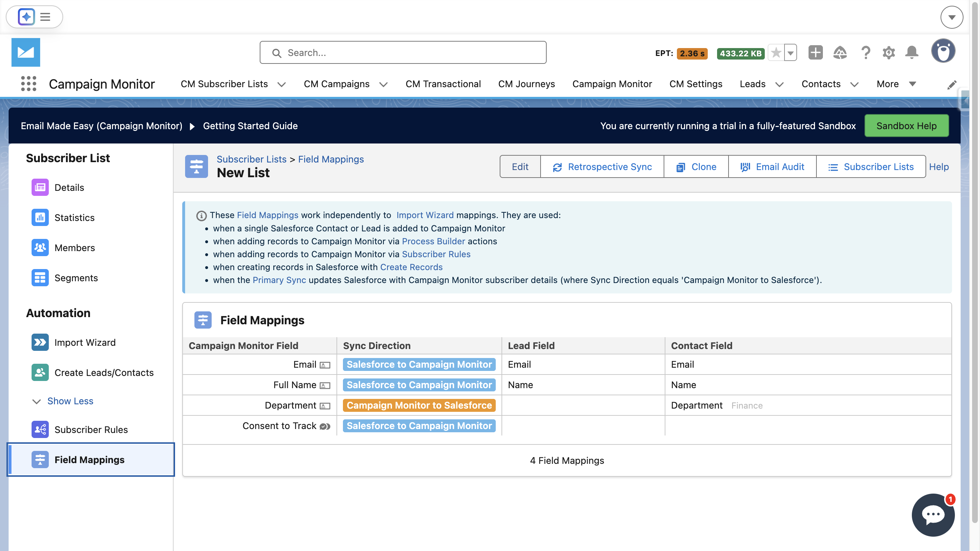Open the Import Wizard link in the info box
Image resolution: width=980 pixels, height=551 pixels.
pyautogui.click(x=425, y=215)
